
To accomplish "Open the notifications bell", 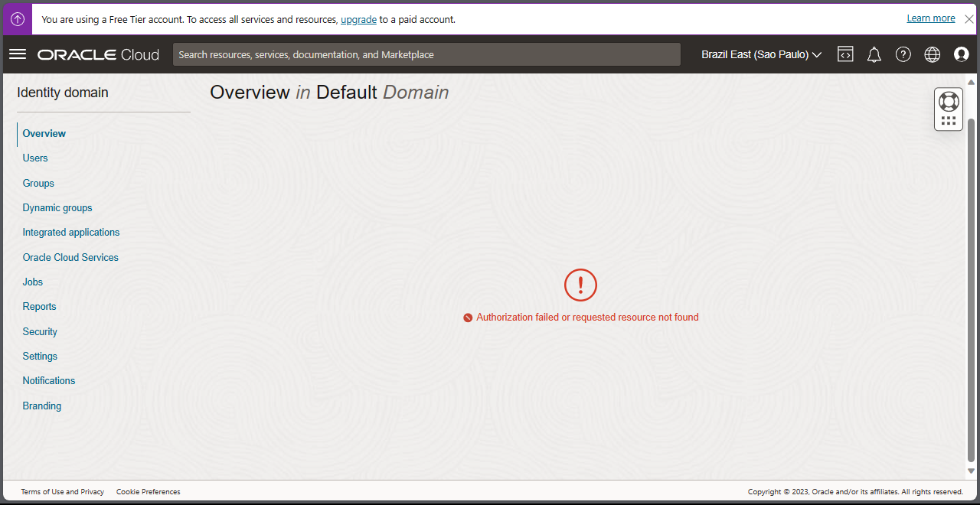I will pyautogui.click(x=874, y=54).
